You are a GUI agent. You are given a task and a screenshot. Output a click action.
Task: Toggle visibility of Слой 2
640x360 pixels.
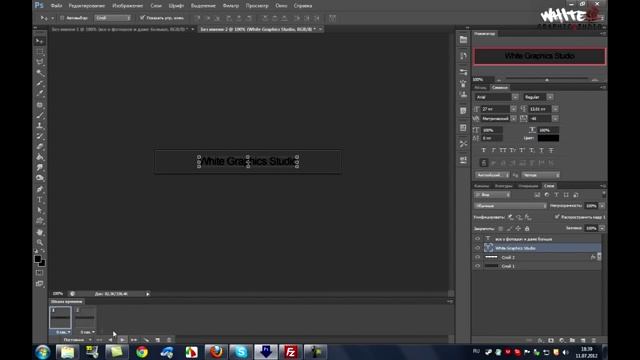pyautogui.click(x=478, y=258)
